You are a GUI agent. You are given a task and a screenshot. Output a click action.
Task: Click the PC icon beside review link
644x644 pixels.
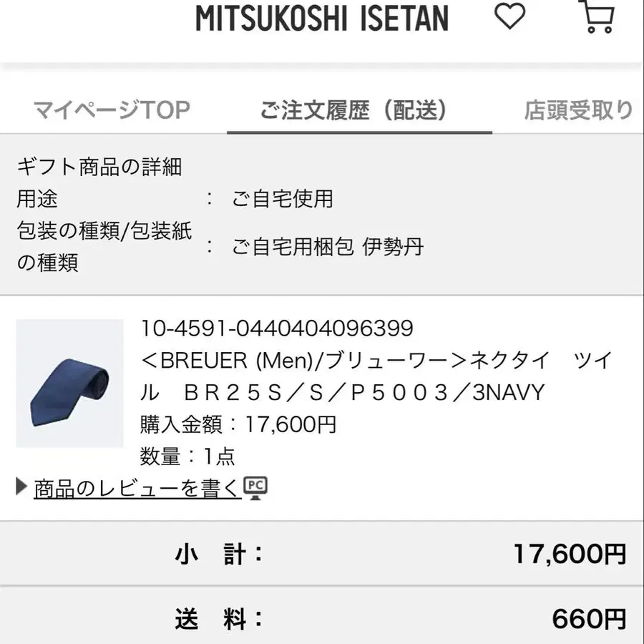pos(255,487)
